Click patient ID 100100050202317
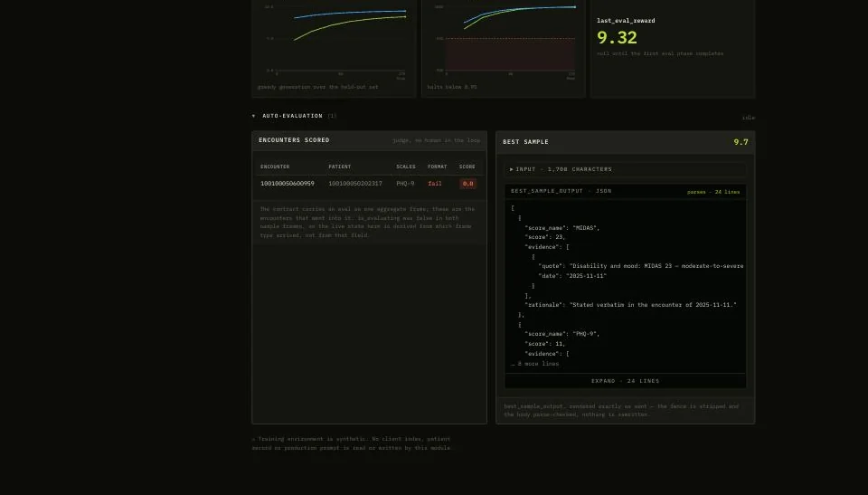This screenshot has width=868, height=495. [x=354, y=184]
